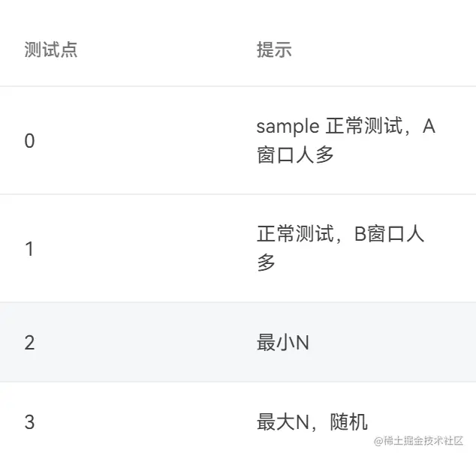Viewport: 476px width, 459px height.
Task: Click the word sample in first row
Action: (288, 127)
